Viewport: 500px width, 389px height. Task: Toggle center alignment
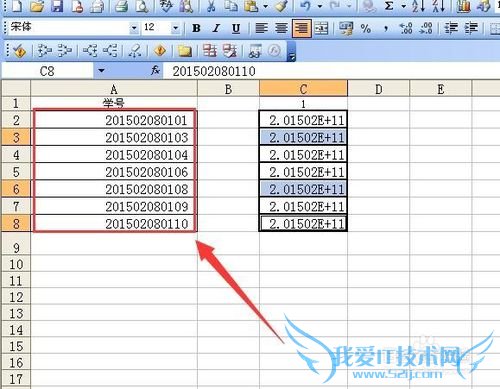[281, 29]
